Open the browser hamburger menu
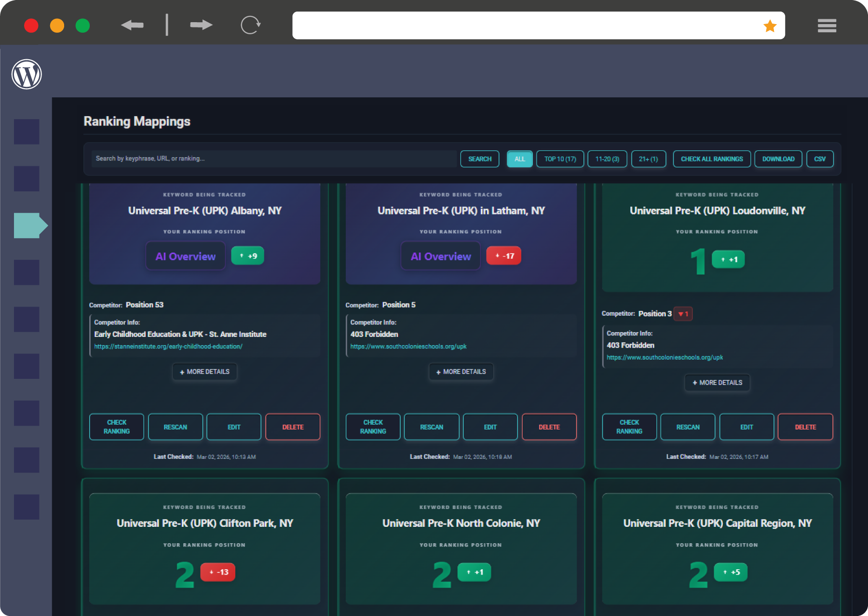Screen dimensions: 868x616 tap(827, 26)
